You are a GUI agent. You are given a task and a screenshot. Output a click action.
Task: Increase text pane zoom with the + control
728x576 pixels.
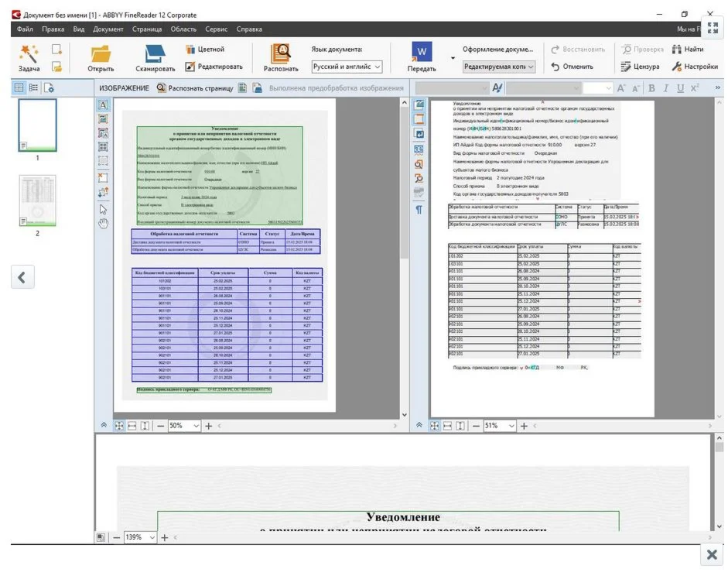(162, 537)
